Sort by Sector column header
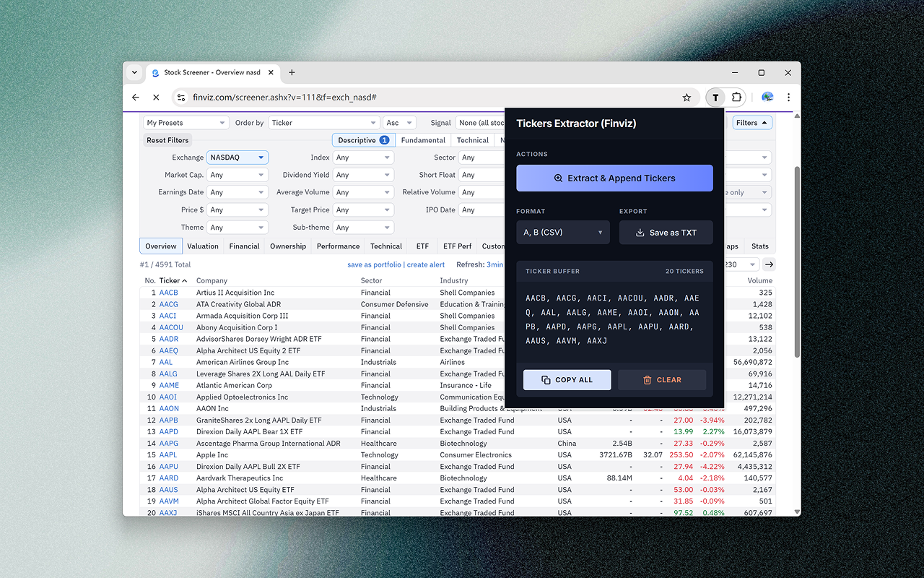 point(372,280)
